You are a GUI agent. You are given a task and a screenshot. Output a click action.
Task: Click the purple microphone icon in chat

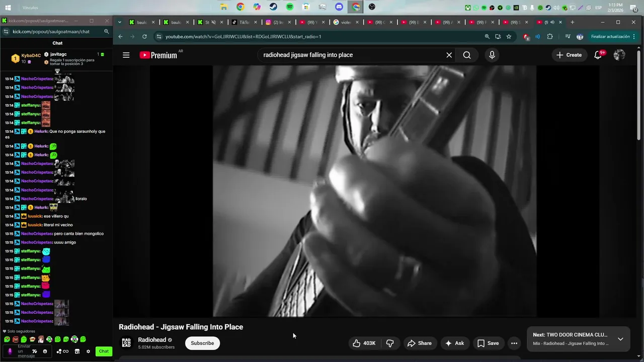click(x=10, y=351)
